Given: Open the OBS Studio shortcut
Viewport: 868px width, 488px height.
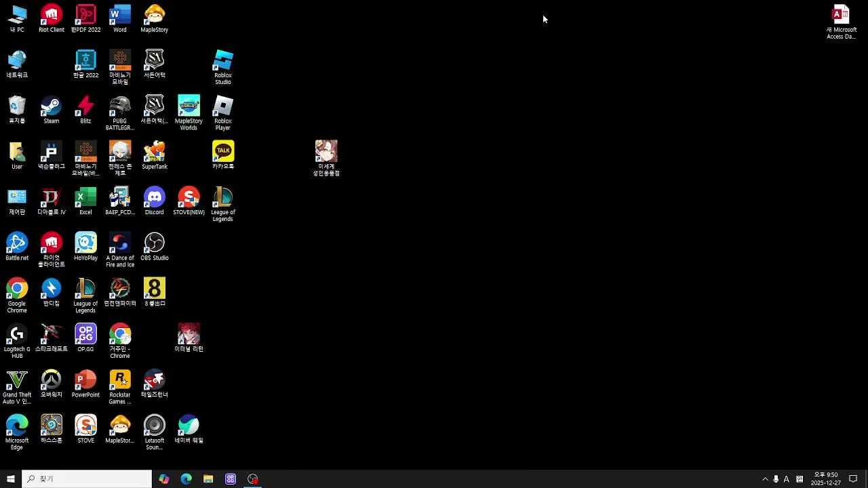Looking at the screenshot, I should (x=155, y=247).
